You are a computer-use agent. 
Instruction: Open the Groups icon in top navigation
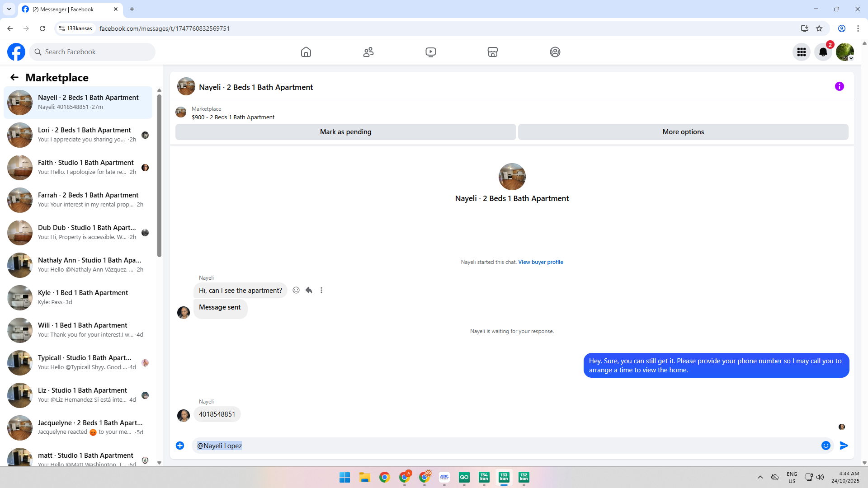point(555,52)
